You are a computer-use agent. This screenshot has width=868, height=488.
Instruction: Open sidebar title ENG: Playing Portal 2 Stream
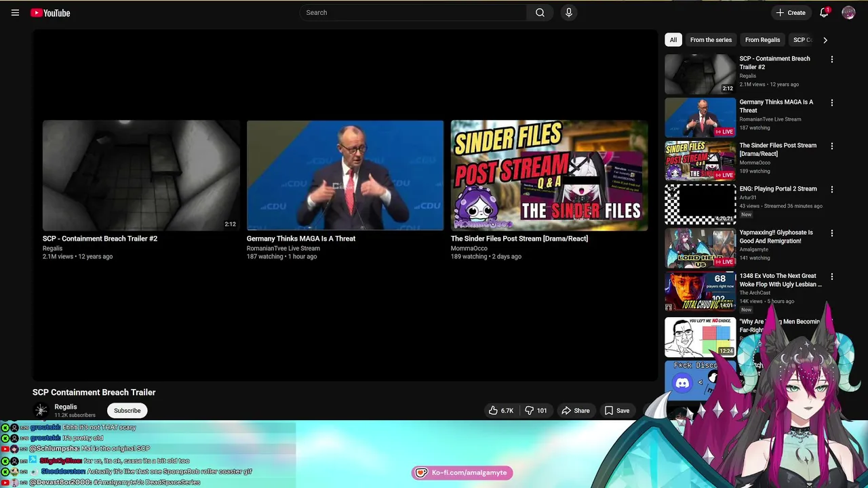(778, 189)
